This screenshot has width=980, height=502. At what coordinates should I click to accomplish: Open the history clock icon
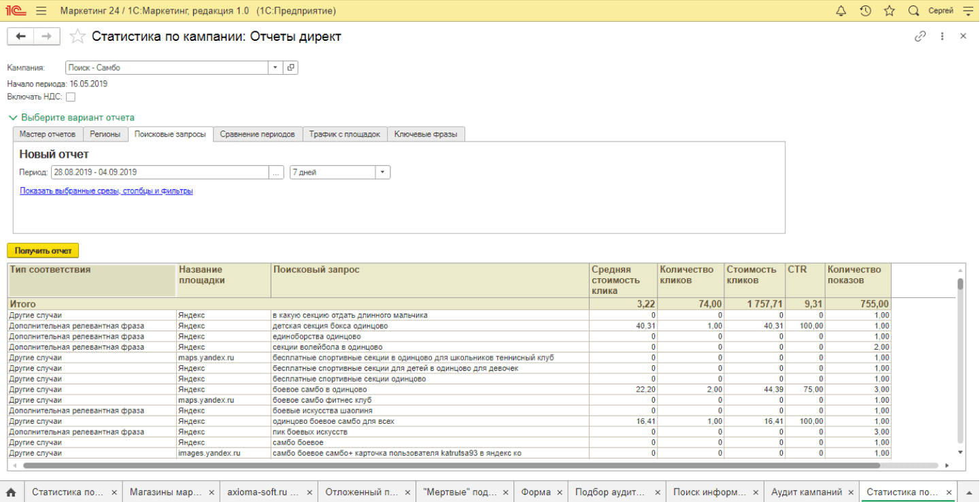click(x=865, y=11)
